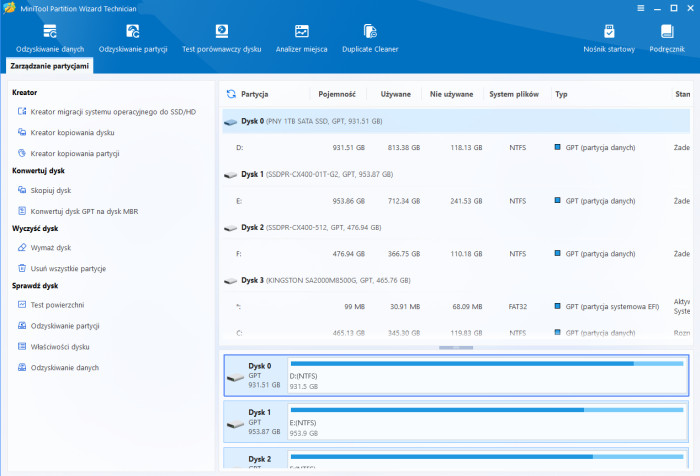Open Analizer miejsca tool
Screen dimensions: 700x476
[x=301, y=38]
